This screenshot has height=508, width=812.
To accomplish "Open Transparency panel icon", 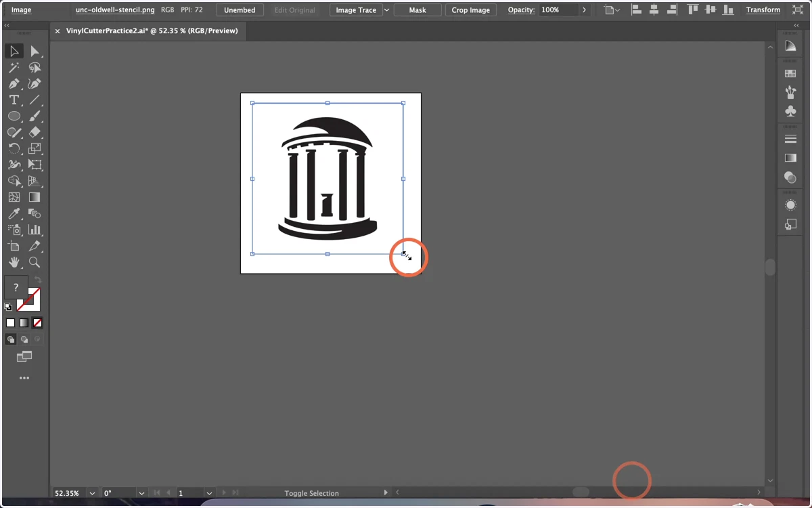I will point(790,177).
